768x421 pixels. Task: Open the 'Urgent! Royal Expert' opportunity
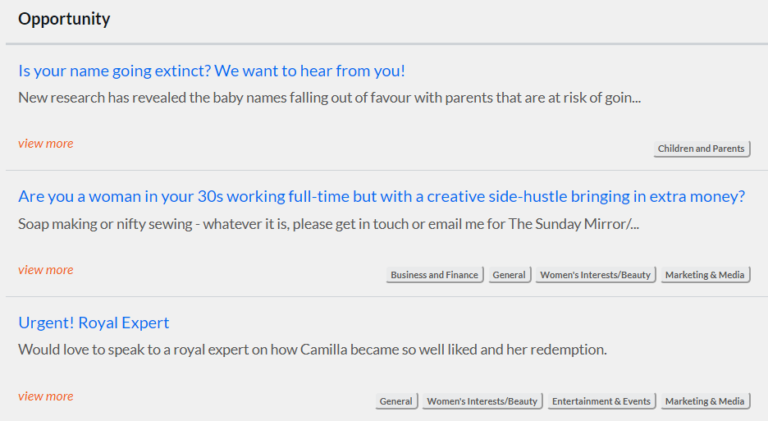click(x=94, y=322)
